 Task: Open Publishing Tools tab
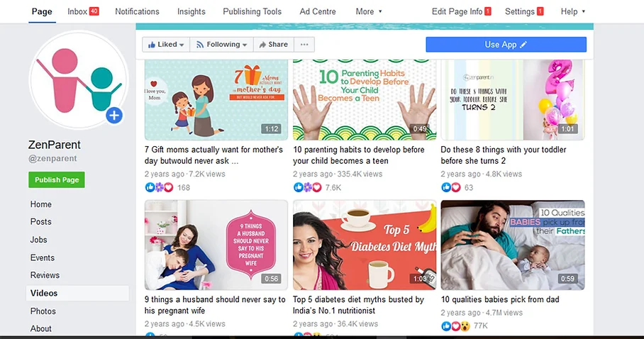[x=252, y=11]
